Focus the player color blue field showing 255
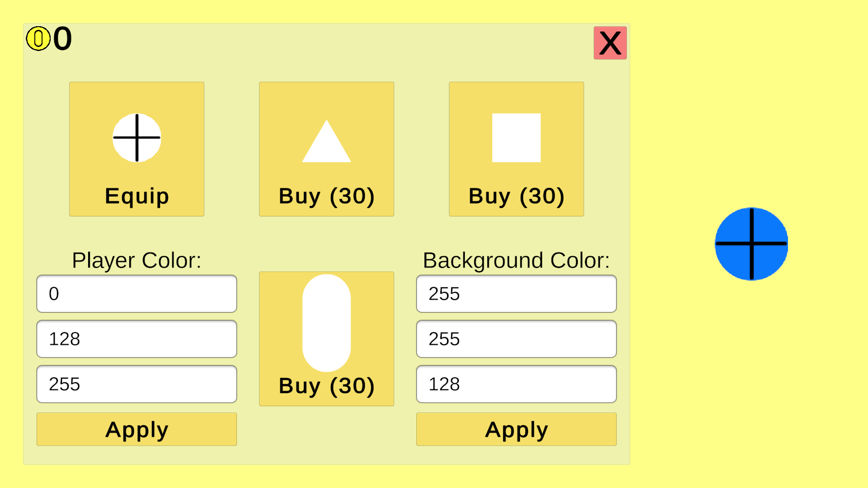868x488 pixels. tap(137, 384)
